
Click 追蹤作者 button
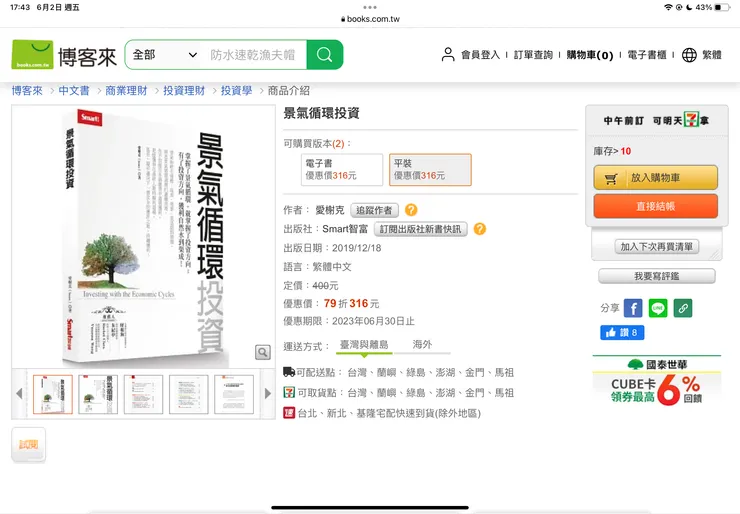[374, 210]
